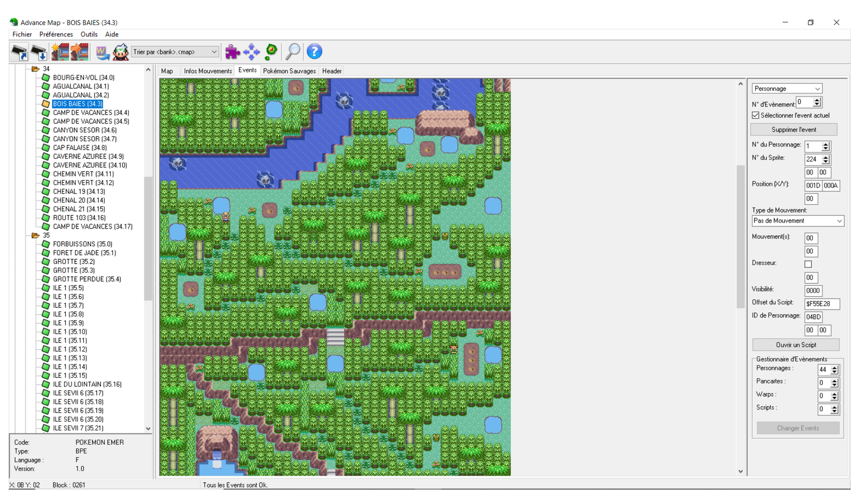Click the Supprimer l'event button
Viewport: 855px width, 504px height.
pyautogui.click(x=794, y=130)
